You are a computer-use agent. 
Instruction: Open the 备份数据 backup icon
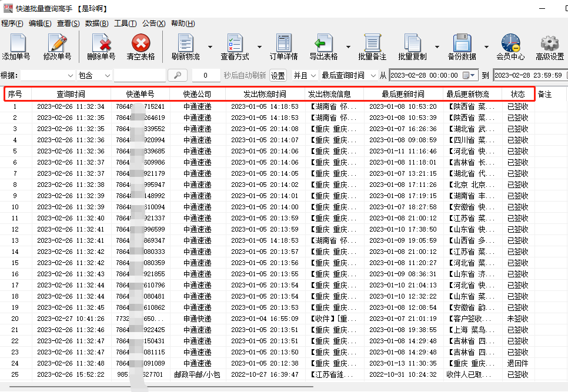click(462, 46)
